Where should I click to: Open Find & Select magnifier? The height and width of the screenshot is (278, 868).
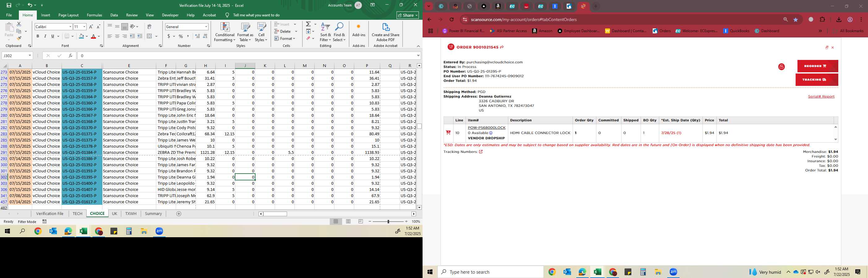point(339,32)
